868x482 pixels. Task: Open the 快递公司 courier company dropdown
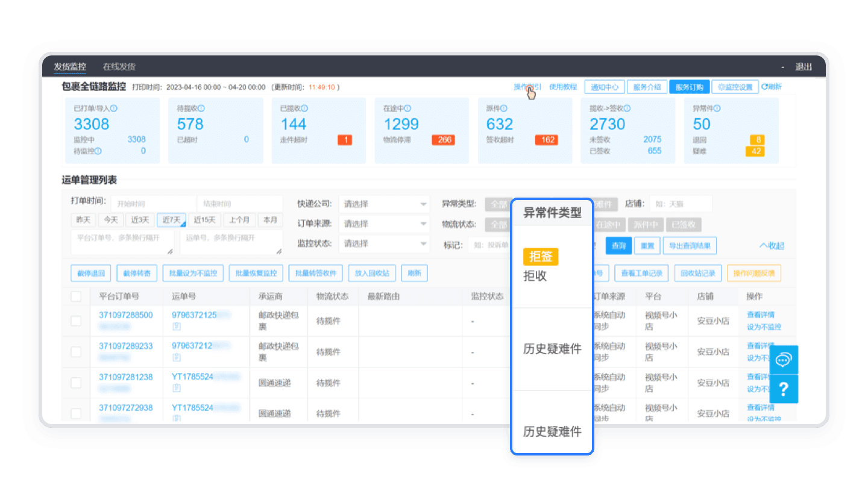[x=384, y=203]
